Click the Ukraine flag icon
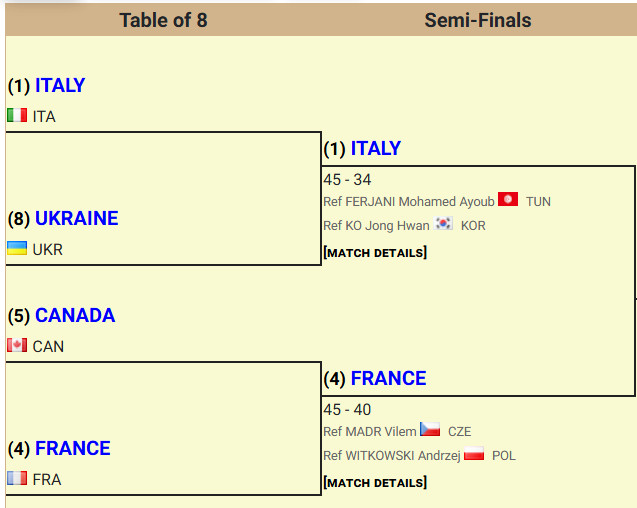The height and width of the screenshot is (508, 637). 17,249
